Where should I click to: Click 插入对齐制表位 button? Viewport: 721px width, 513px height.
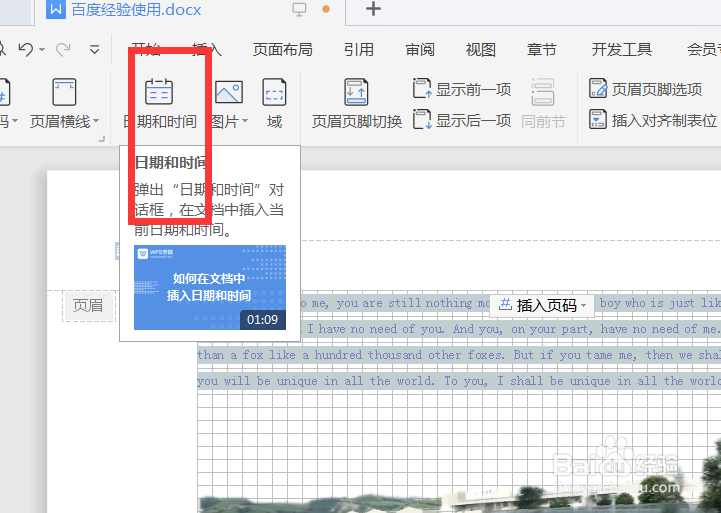coord(653,120)
